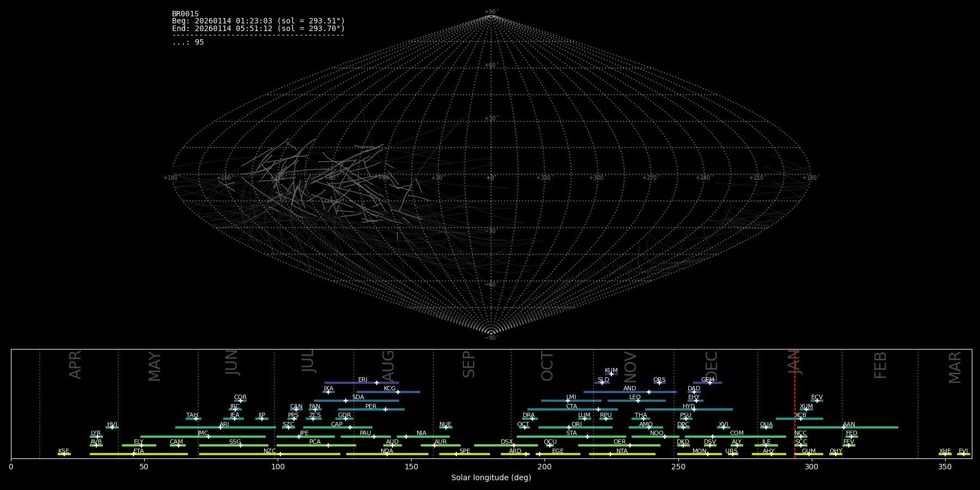Click the LEO shower label
This screenshot has width=980, height=490.
coord(635,397)
